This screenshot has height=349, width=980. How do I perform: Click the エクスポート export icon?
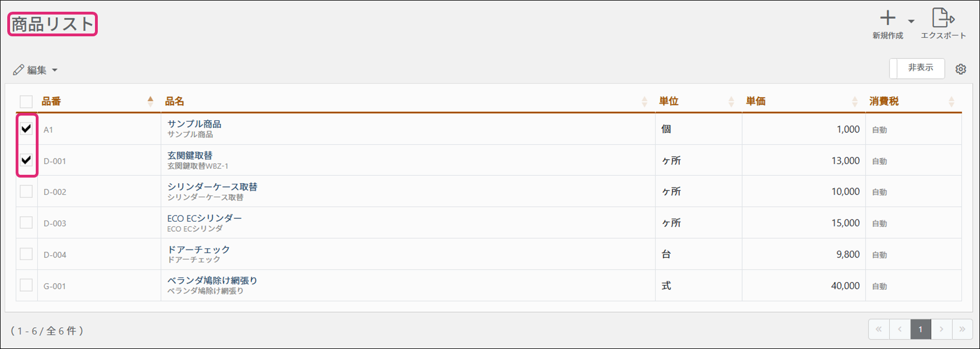pyautogui.click(x=943, y=18)
